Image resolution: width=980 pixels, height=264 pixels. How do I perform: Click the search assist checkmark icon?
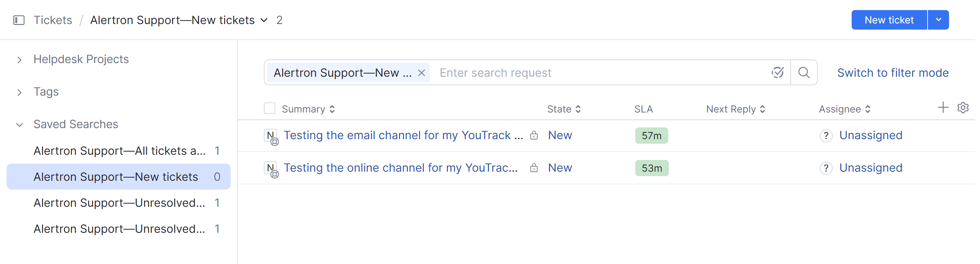pos(777,73)
